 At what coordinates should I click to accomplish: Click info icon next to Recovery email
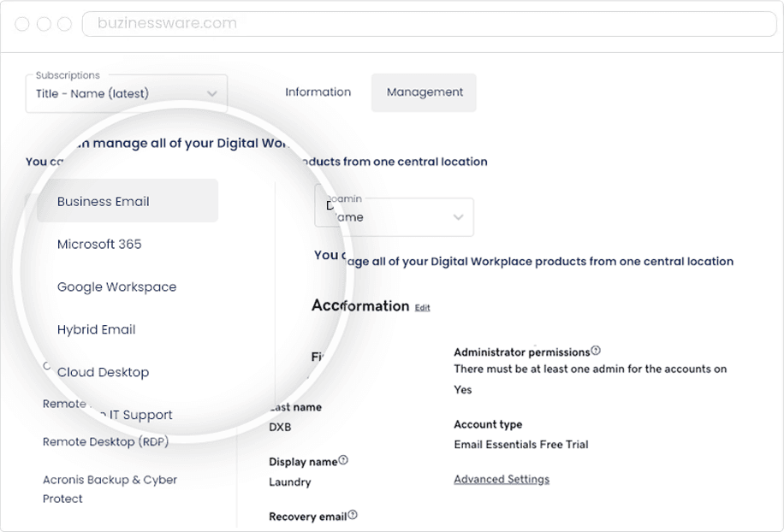(353, 515)
